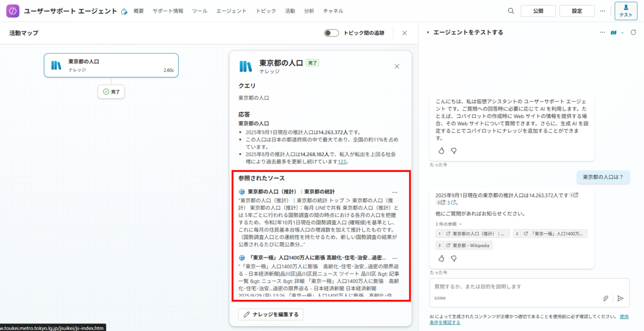Viewport: 644px width, 331px height.
Task: Click source title 東京都の人口（推計）｜東京都の統計
Action: (291, 192)
